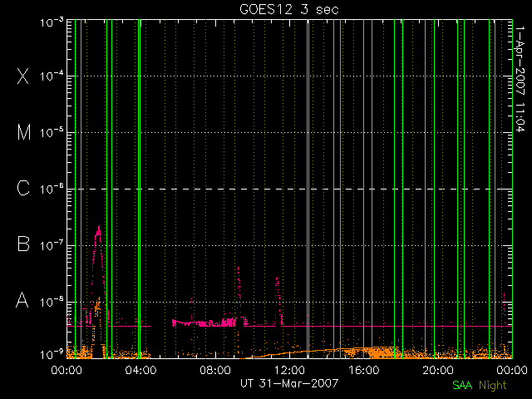Click the 08:00 time axis label

215,370
